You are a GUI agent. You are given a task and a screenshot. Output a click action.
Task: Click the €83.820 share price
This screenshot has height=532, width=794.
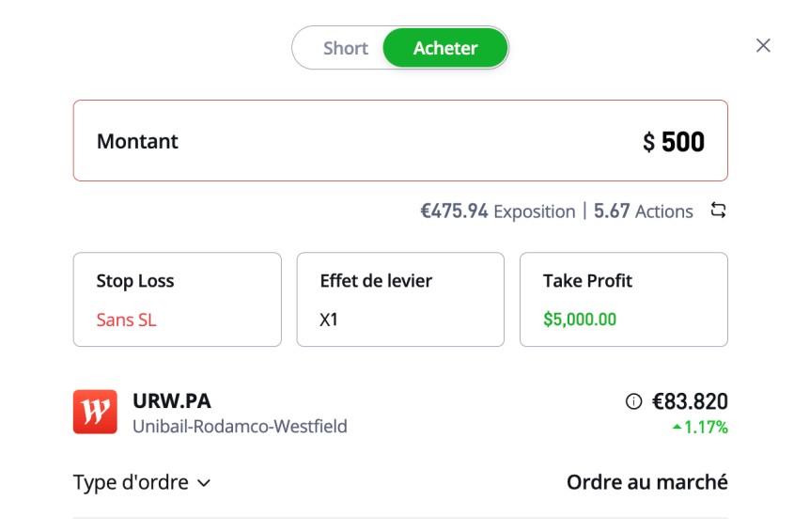tap(690, 402)
